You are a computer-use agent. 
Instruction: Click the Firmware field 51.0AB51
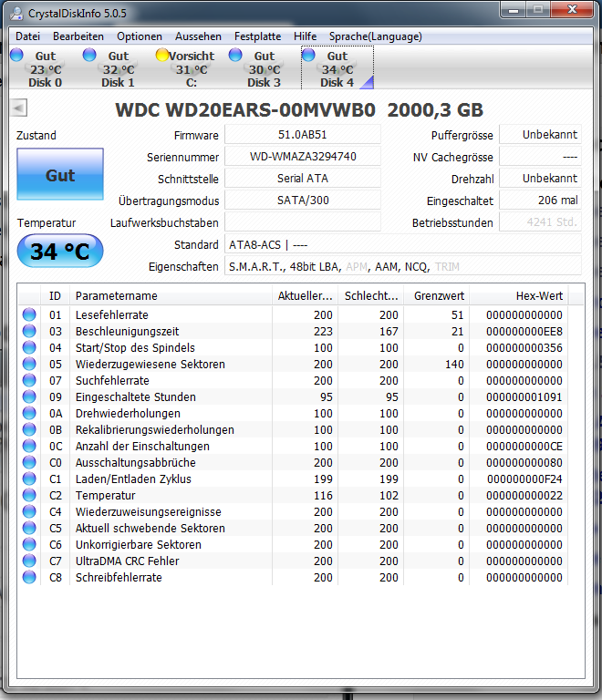point(302,135)
